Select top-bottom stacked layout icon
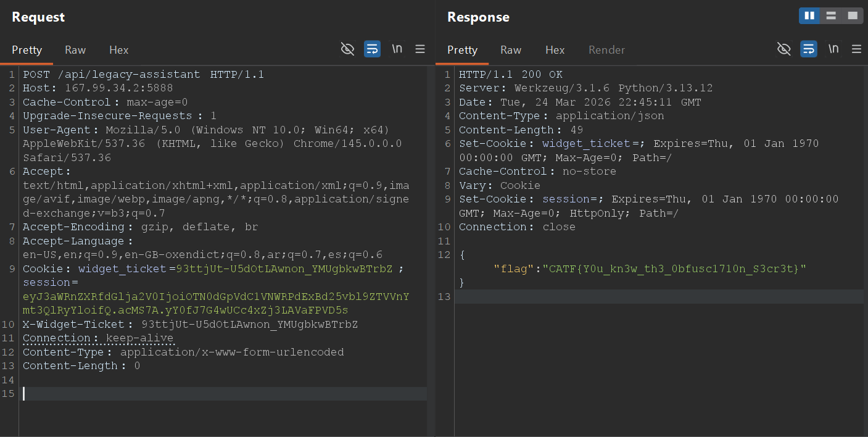This screenshot has height=437, width=868. pos(831,15)
